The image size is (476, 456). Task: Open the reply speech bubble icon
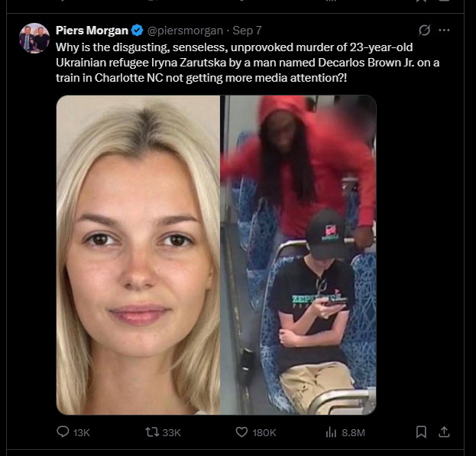click(63, 432)
